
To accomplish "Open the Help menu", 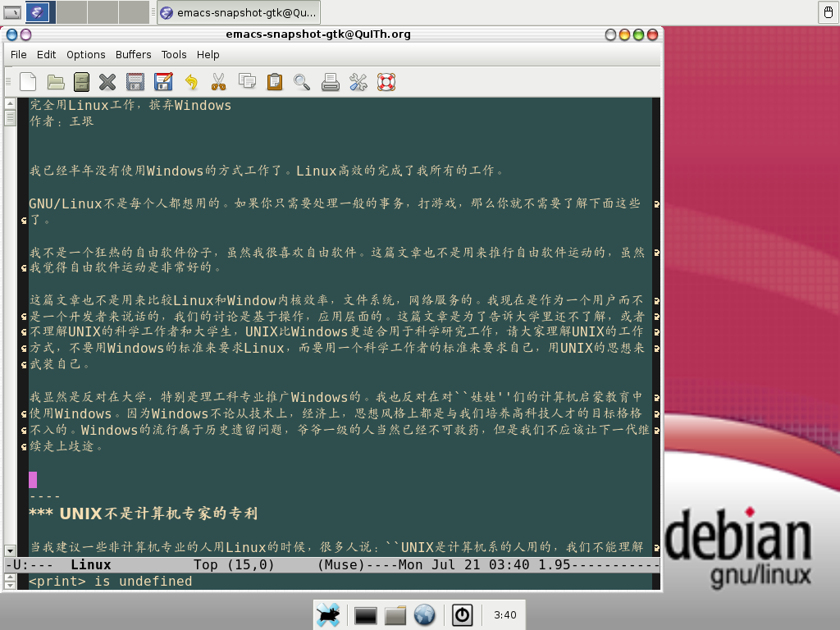I will [x=208, y=55].
